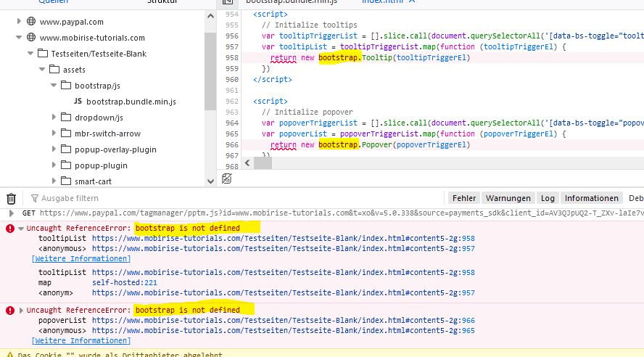This screenshot has width=644, height=357.
Task: Click the first red error icon in console
Action: tap(10, 229)
